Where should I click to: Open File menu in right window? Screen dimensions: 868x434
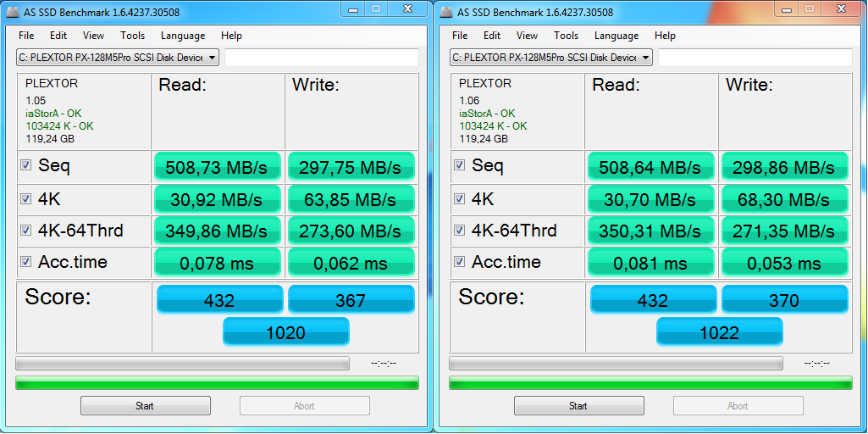[x=460, y=36]
